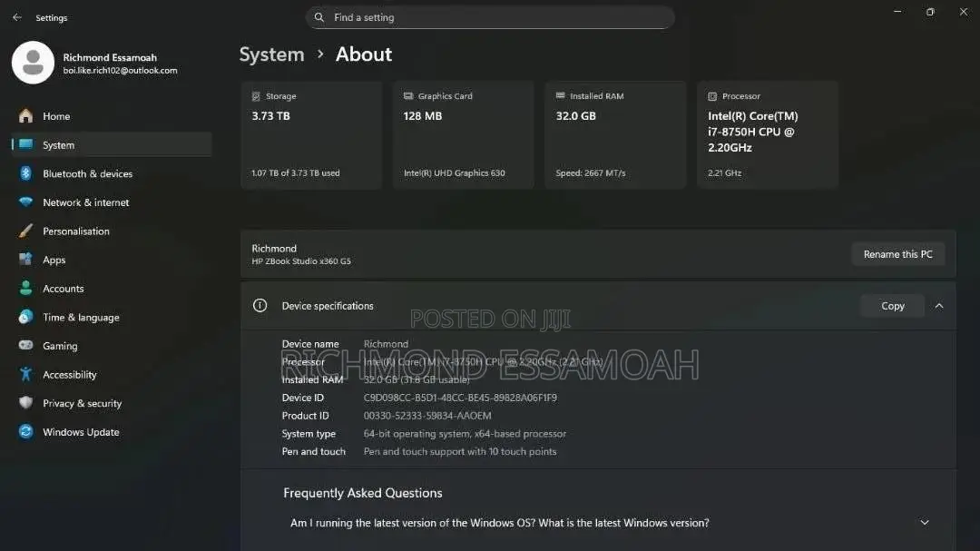Open Home settings page
Viewport: 980px width, 551px height.
tap(112, 115)
